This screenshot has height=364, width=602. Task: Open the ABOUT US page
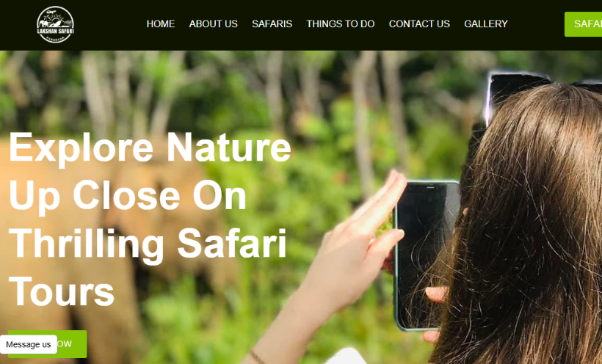(x=213, y=23)
